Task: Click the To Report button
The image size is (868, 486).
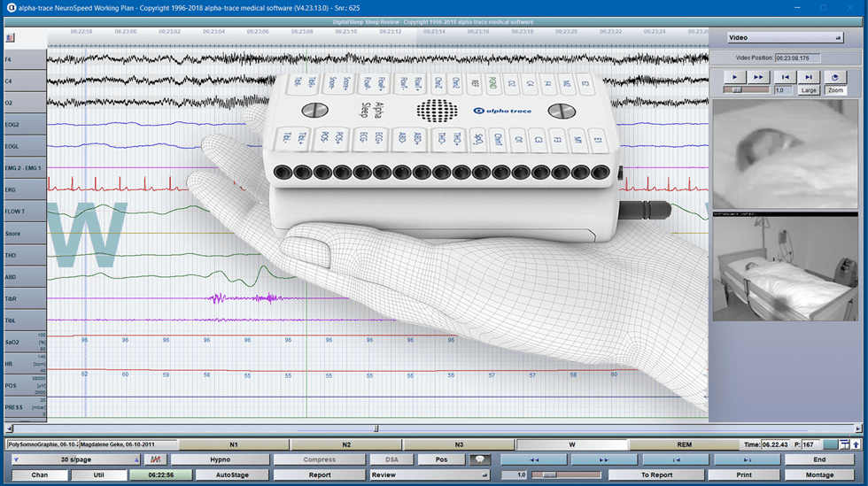Action: 656,474
